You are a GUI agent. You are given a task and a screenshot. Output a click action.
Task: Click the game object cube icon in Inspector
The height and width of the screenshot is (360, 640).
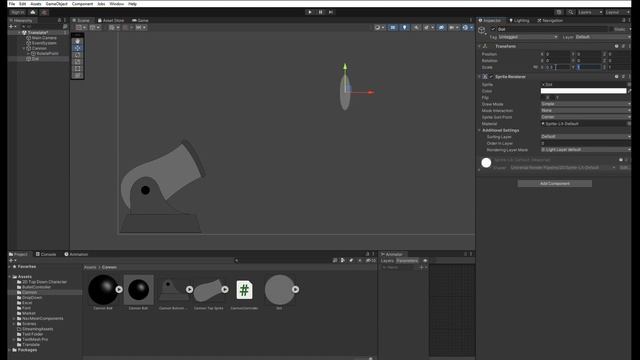click(482, 31)
